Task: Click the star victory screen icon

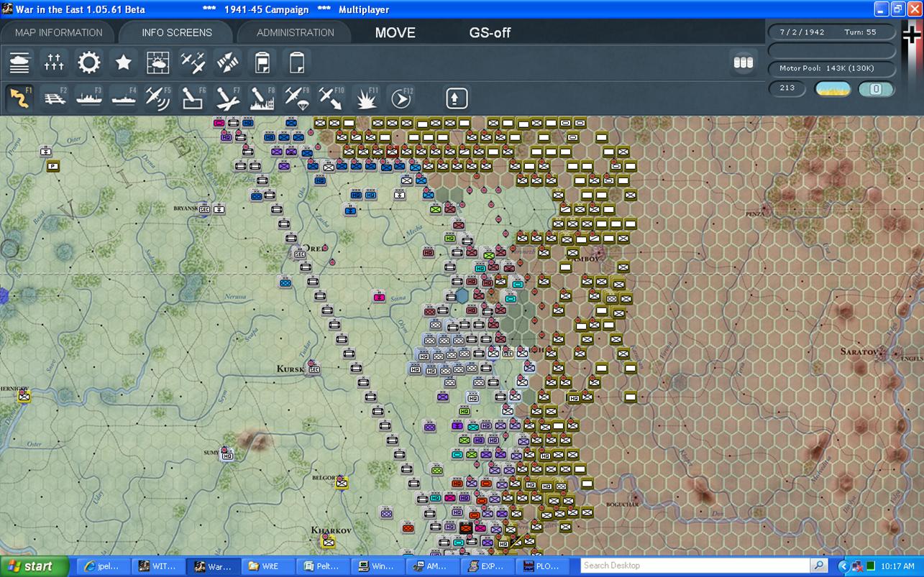Action: 124,63
